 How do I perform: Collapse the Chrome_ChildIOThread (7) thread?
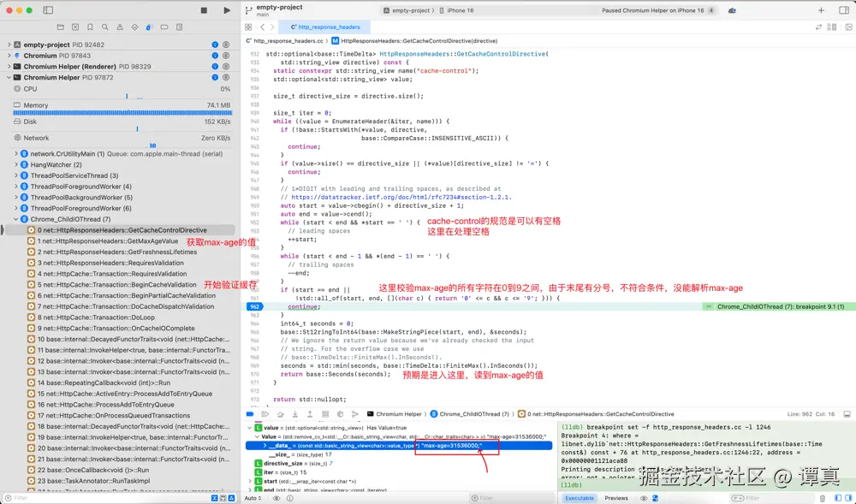point(16,219)
